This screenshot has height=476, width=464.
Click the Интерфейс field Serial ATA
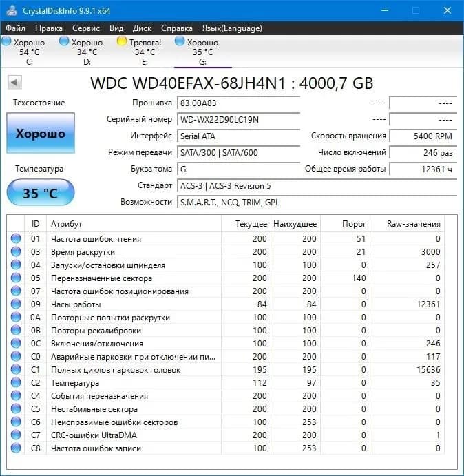tap(238, 136)
